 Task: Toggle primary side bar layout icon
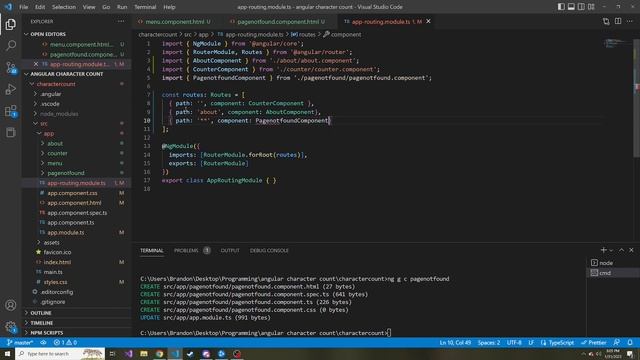tap(561, 7)
